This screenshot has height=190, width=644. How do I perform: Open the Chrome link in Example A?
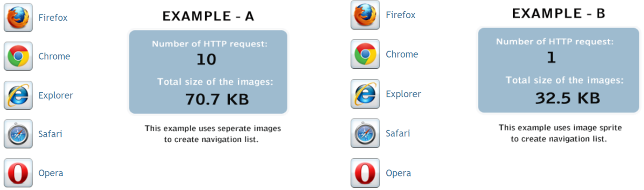[54, 56]
